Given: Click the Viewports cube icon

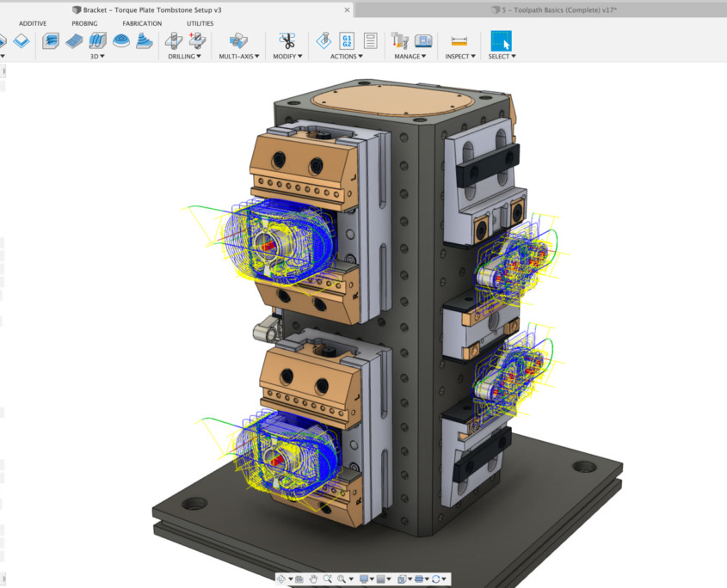Looking at the screenshot, I should (x=402, y=579).
